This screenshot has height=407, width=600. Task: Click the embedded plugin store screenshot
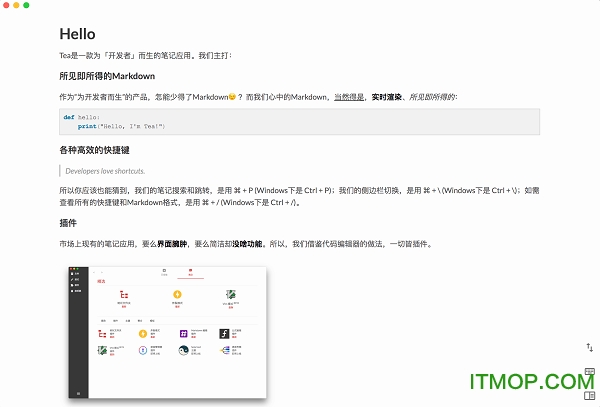pyautogui.click(x=168, y=332)
